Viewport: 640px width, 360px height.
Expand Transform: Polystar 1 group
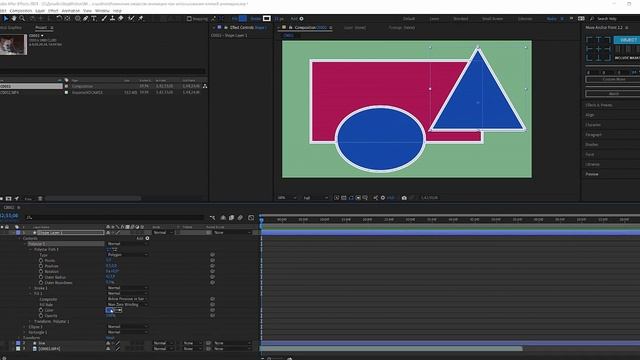click(31, 321)
